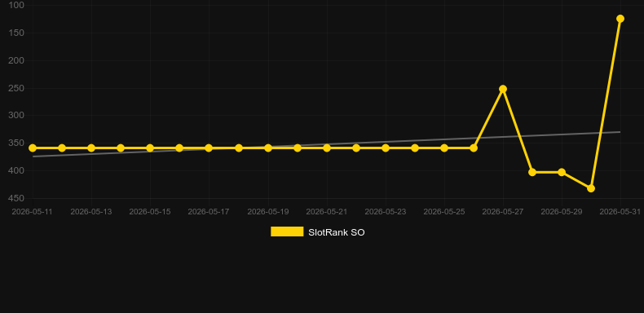Click the 2026-05-27 x-axis label
Screen dimensions: 644x313
point(503,212)
